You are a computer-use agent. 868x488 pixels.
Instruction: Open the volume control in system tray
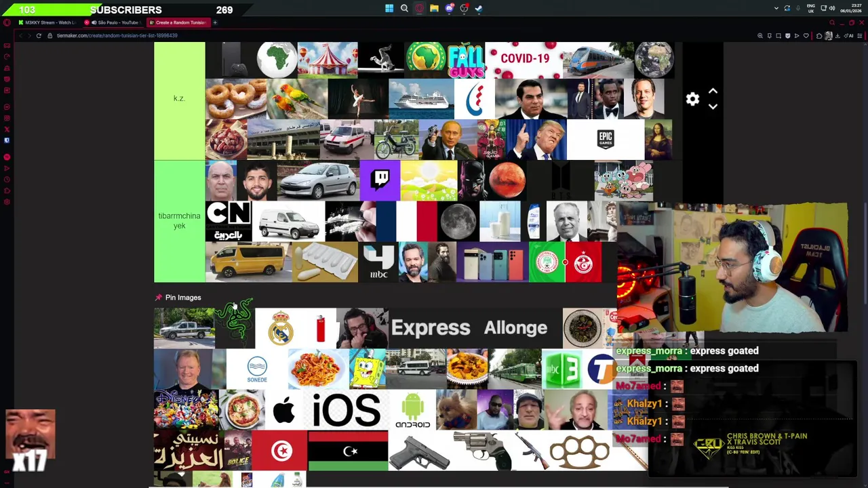click(832, 9)
